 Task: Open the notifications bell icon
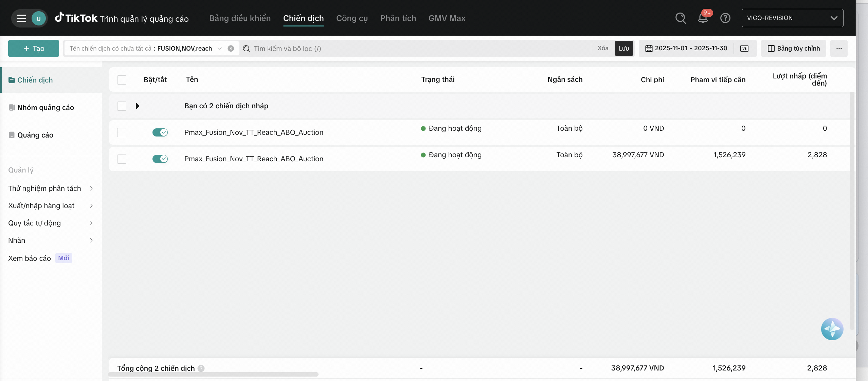point(703,18)
